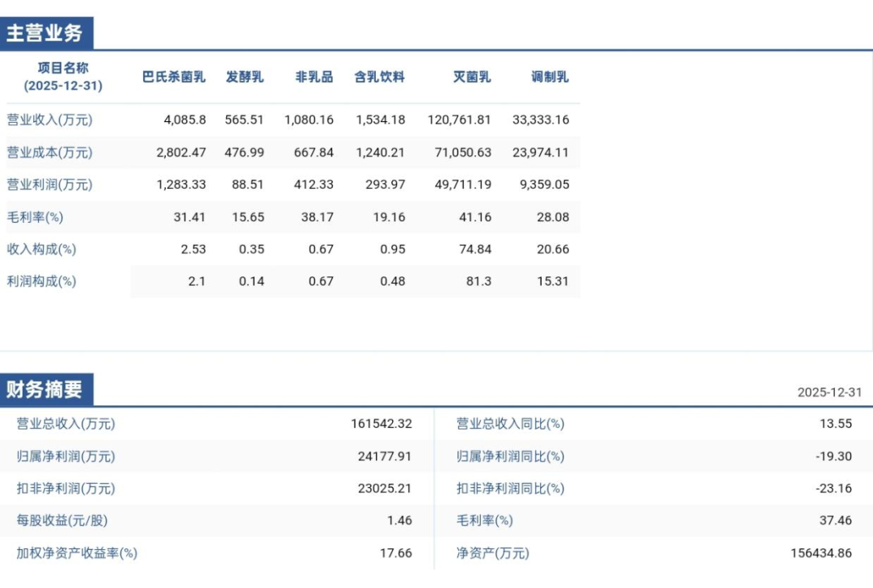Select the 调制乳 column header

[550, 77]
